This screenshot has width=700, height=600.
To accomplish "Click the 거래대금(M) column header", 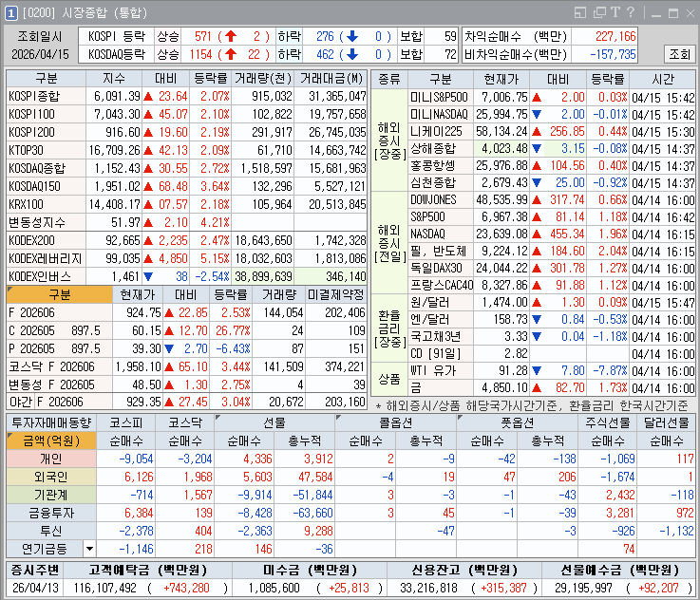I will click(x=331, y=79).
